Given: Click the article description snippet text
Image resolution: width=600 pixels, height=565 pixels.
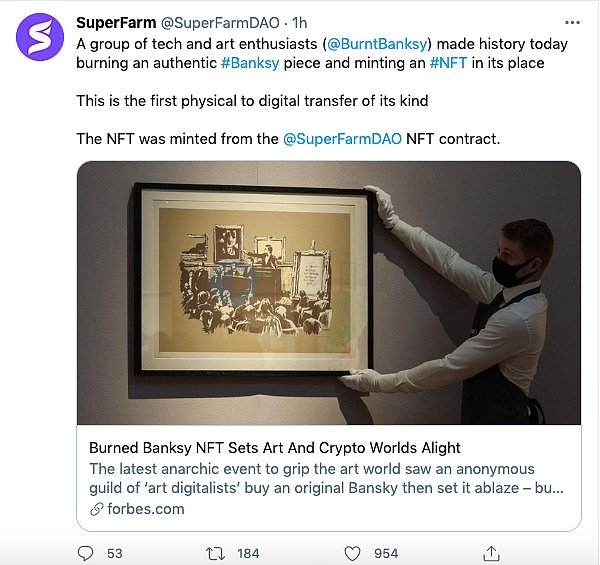Looking at the screenshot, I should pos(326,478).
